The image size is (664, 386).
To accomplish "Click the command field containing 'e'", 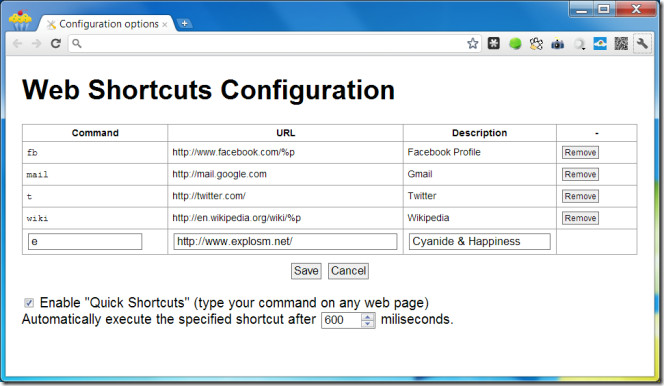I will click(85, 241).
